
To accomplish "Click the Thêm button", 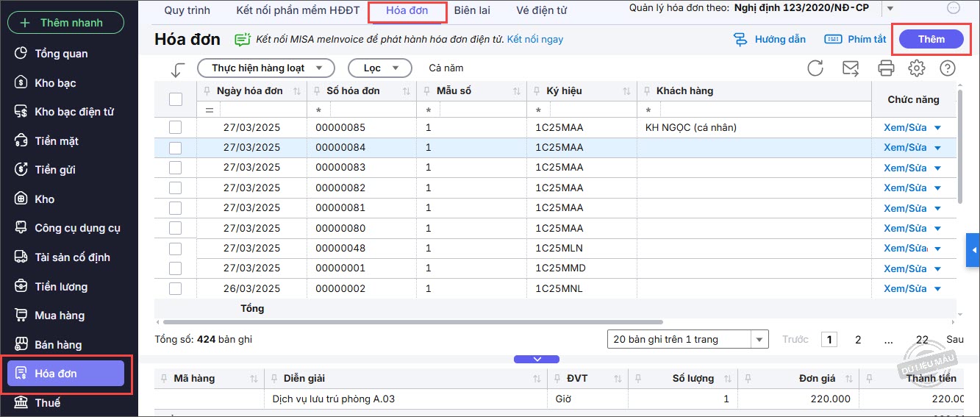I will [x=931, y=39].
